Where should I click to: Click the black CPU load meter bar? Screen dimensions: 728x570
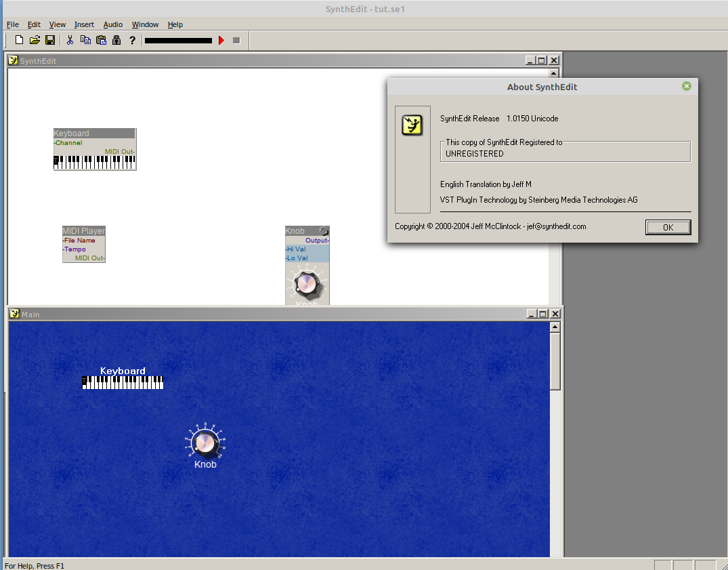178,41
